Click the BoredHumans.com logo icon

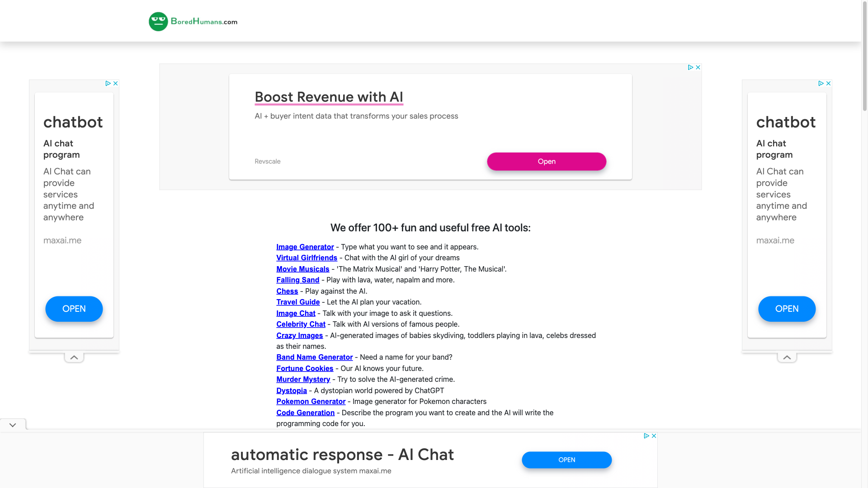pyautogui.click(x=157, y=21)
